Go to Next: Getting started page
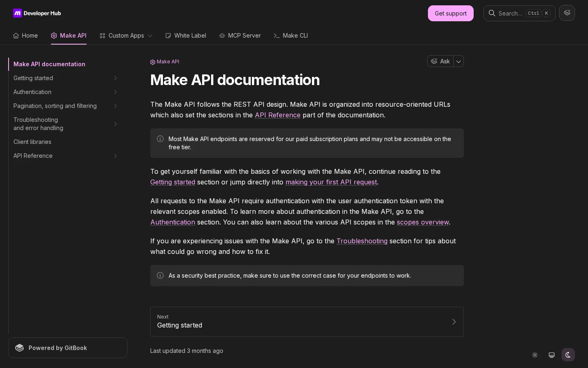The height and width of the screenshot is (368, 588). pyautogui.click(x=307, y=322)
